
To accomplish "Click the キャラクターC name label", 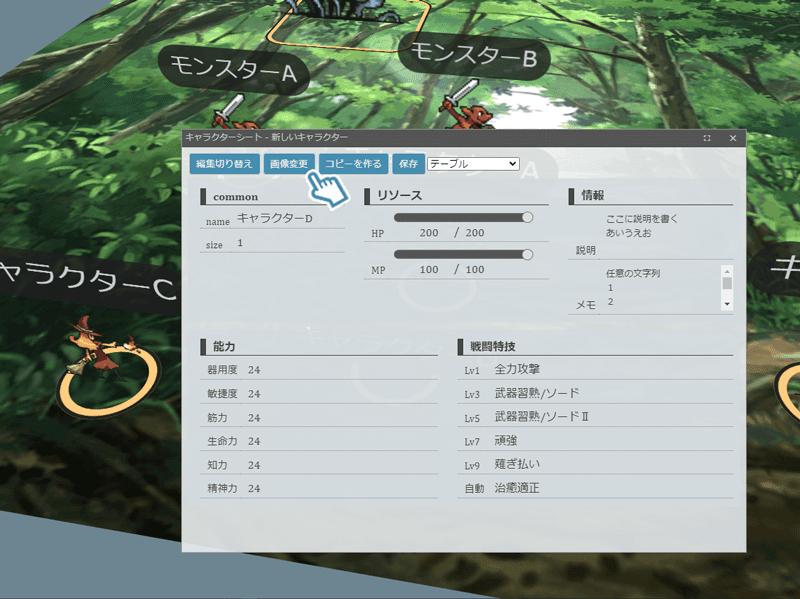I will (x=87, y=281).
